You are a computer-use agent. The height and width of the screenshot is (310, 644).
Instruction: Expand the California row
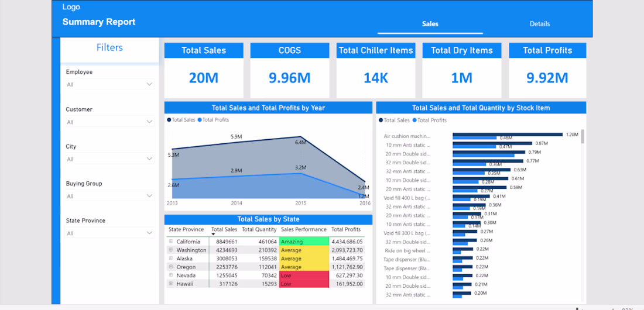click(x=171, y=242)
